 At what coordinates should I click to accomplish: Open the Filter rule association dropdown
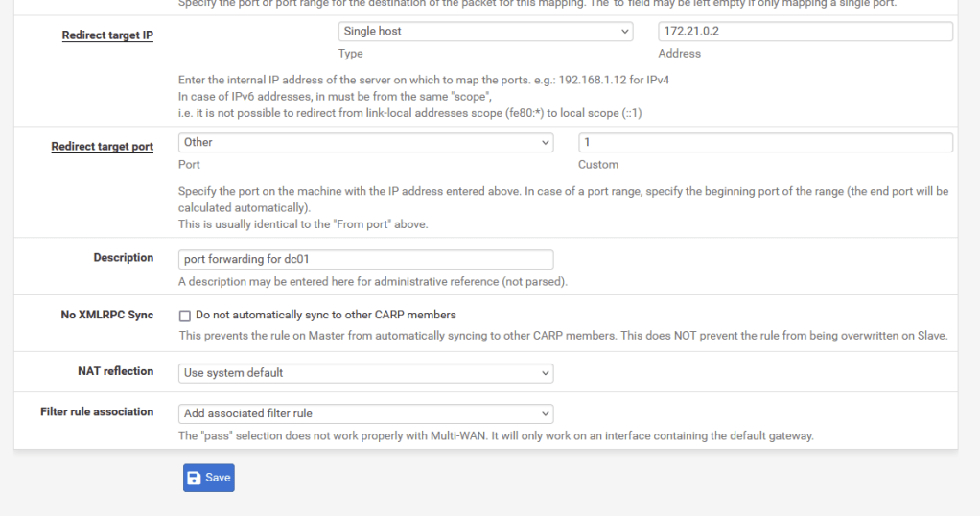365,413
